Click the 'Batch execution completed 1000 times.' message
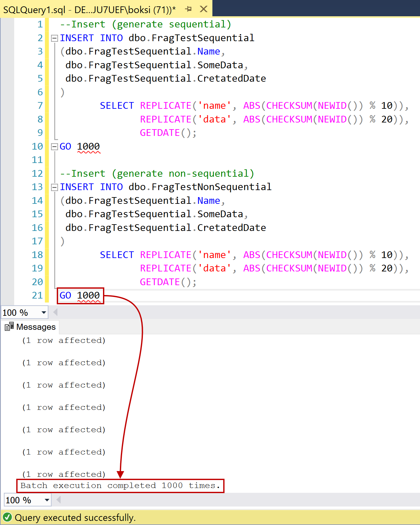Viewport: 420px width, 525px height. pos(120,485)
